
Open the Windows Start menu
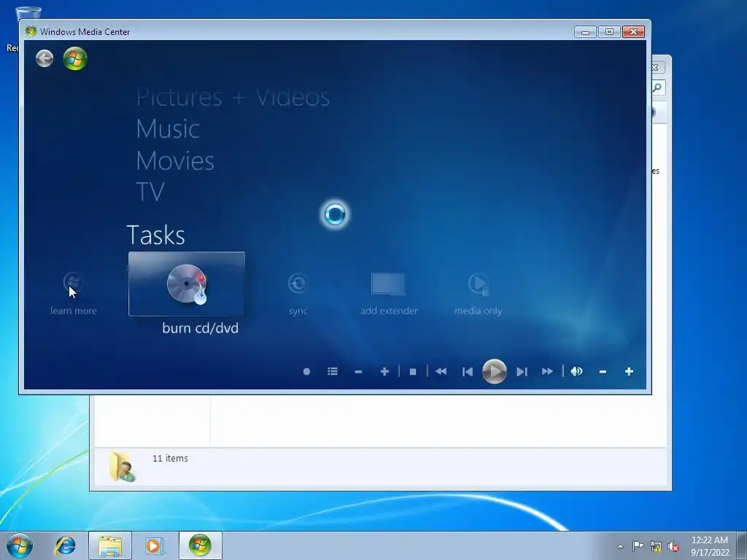point(20,545)
